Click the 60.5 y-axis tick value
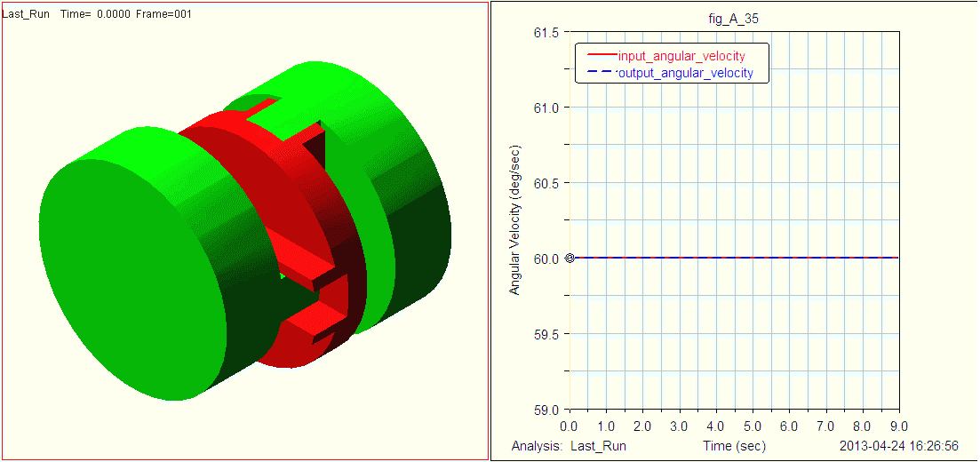The height and width of the screenshot is (462, 980). (546, 183)
